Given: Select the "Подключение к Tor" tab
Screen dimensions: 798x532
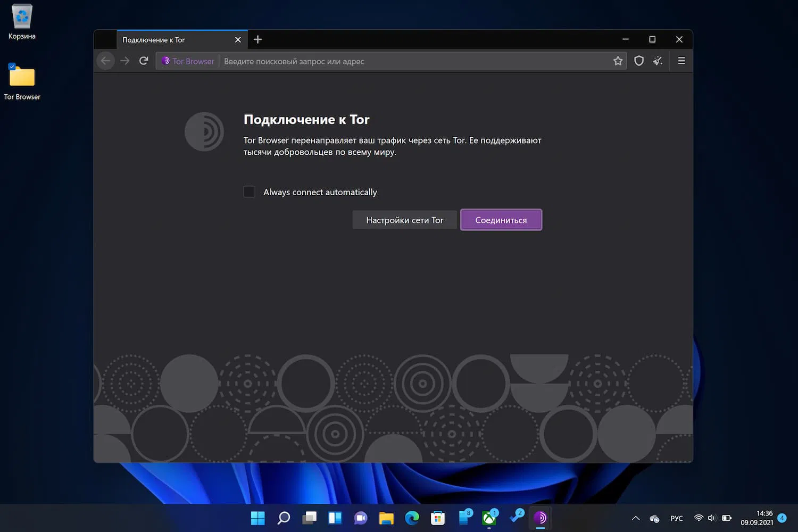Looking at the screenshot, I should (x=182, y=40).
